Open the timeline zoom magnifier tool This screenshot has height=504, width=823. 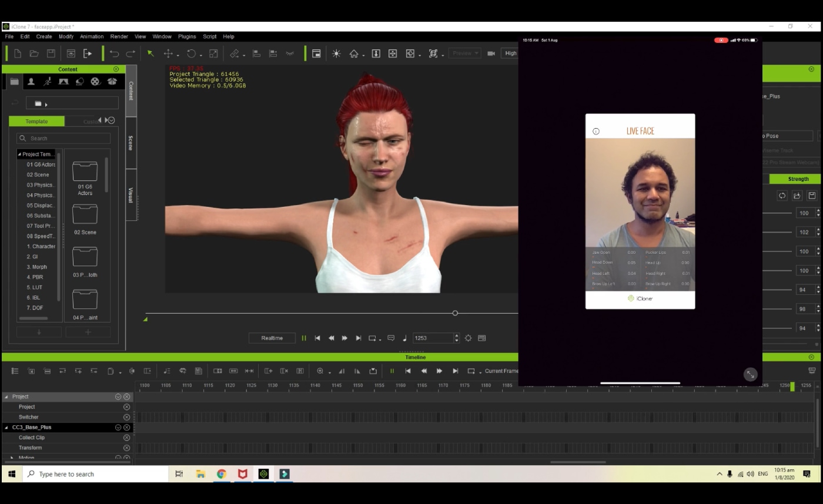point(320,371)
